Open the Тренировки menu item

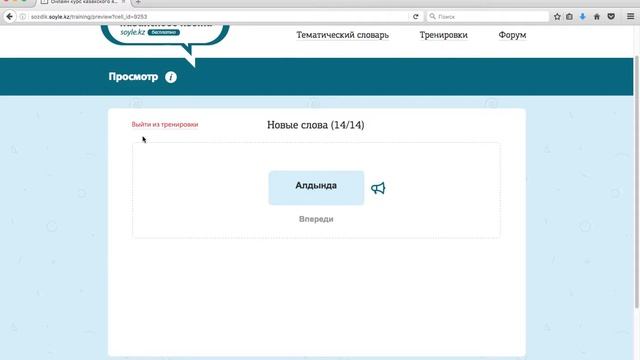click(444, 35)
